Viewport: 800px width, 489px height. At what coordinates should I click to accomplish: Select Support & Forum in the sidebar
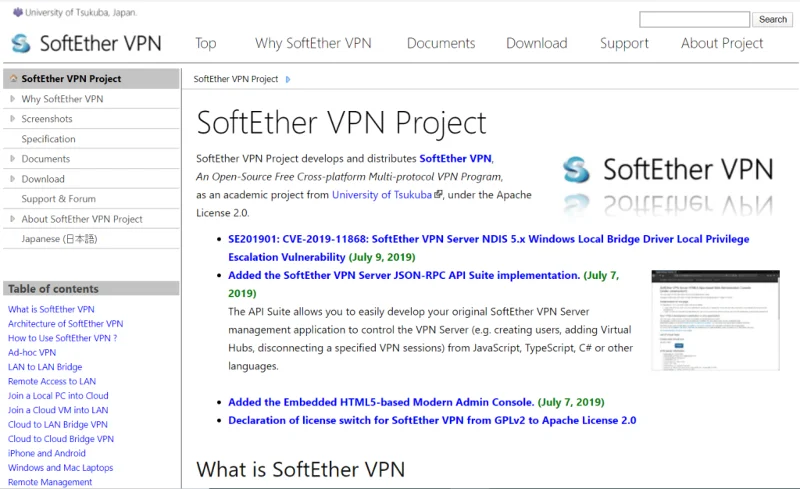[x=59, y=199]
